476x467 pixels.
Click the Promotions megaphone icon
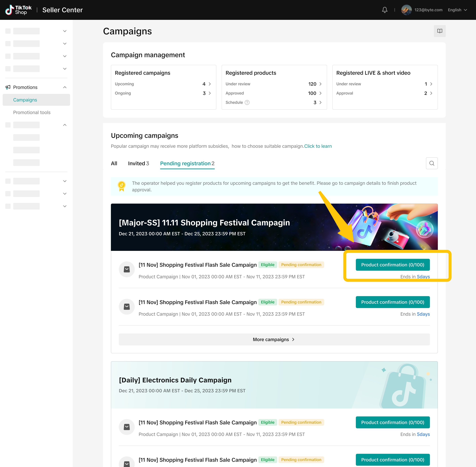(8, 87)
